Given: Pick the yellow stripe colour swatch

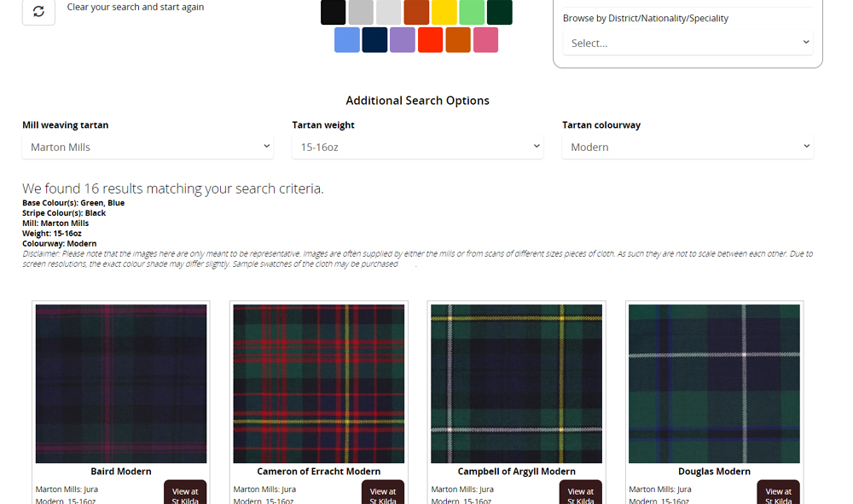Looking at the screenshot, I should (x=444, y=12).
